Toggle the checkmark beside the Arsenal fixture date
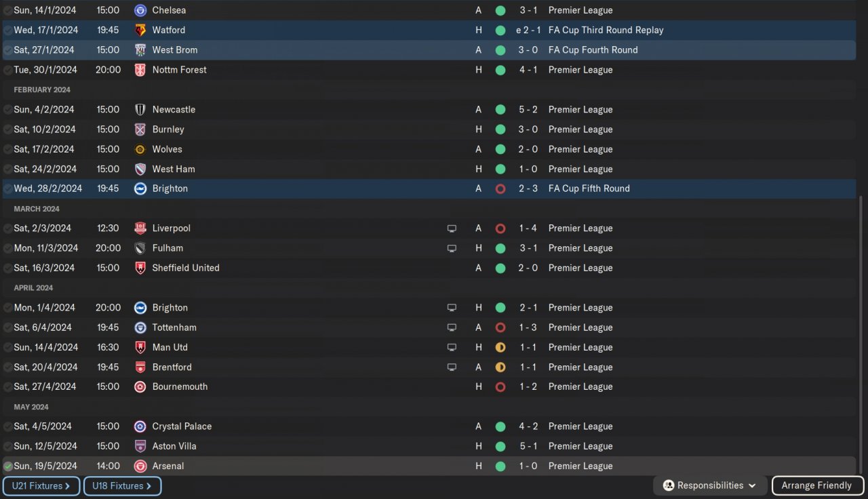This screenshot has height=499, width=868. click(x=7, y=466)
